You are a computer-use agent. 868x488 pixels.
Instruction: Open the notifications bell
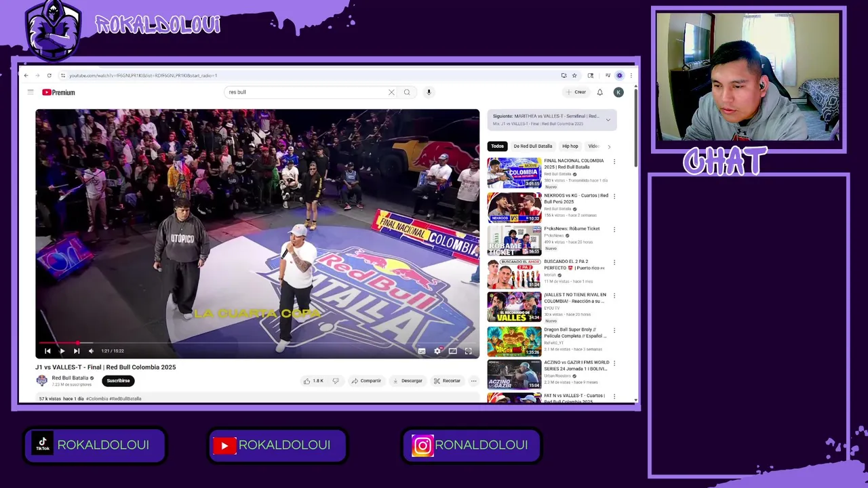[x=599, y=92]
